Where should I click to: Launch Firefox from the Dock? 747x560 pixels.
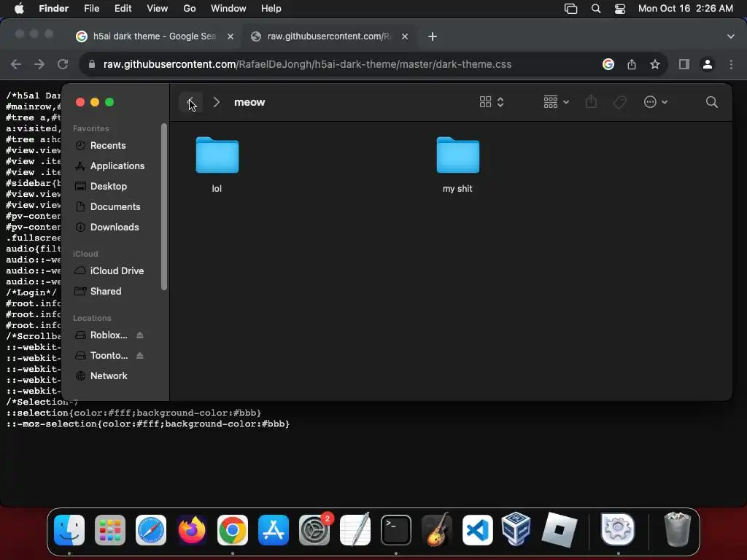(192, 530)
